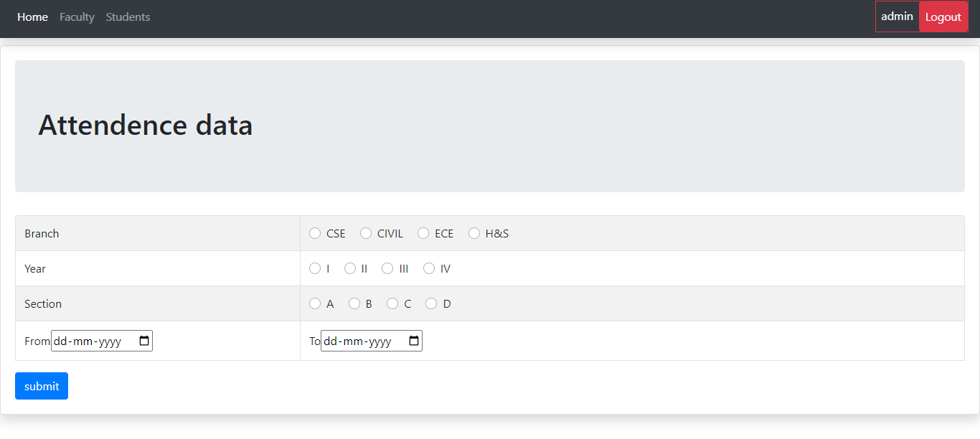The image size is (980, 439).
Task: Select the CSE branch option
Action: [315, 233]
